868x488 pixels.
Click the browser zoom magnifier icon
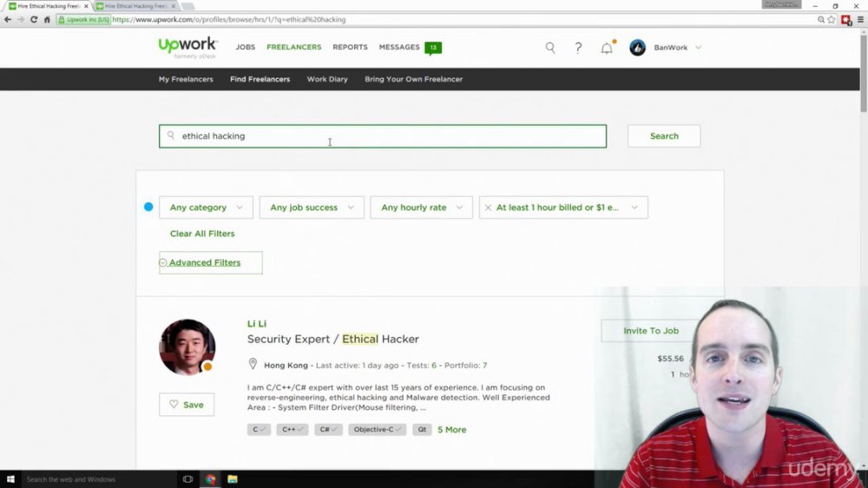click(821, 19)
